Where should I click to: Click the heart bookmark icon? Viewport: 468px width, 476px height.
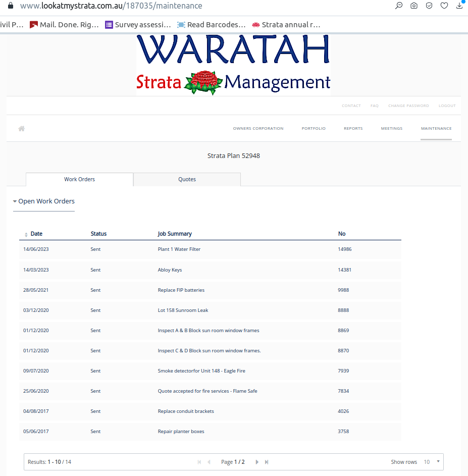444,6
